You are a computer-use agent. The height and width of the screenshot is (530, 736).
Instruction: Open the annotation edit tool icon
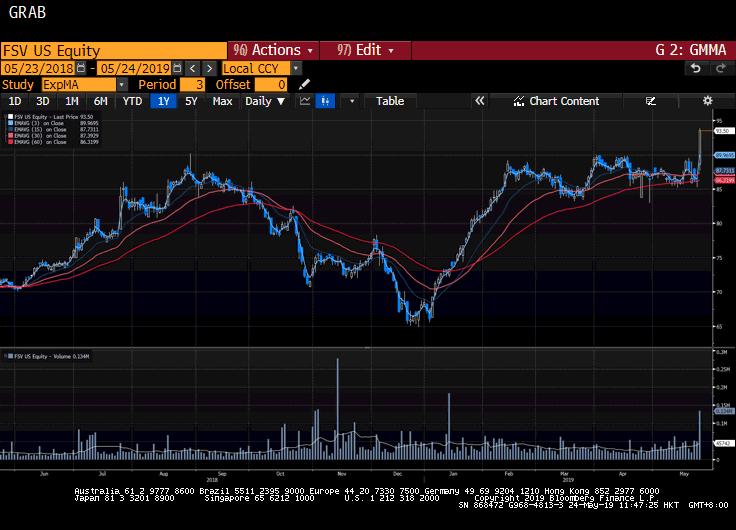click(x=651, y=101)
